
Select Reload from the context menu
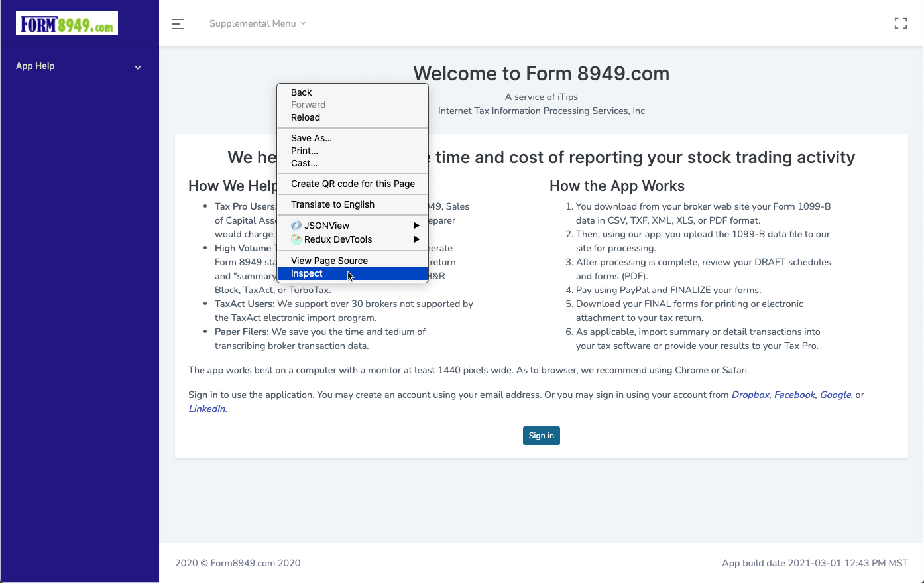[353, 117]
